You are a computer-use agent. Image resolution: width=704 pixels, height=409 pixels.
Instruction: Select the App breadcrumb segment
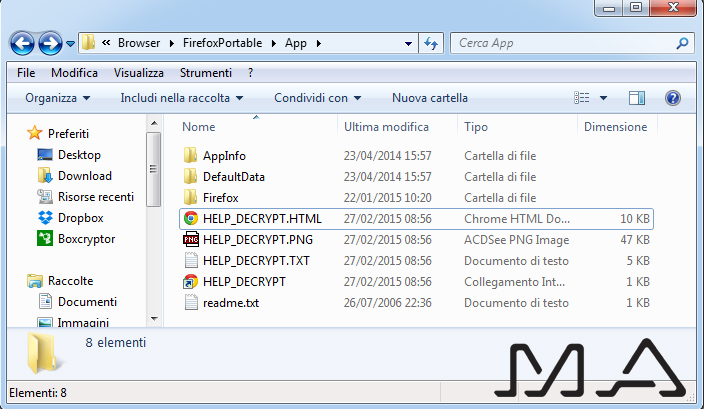point(295,43)
